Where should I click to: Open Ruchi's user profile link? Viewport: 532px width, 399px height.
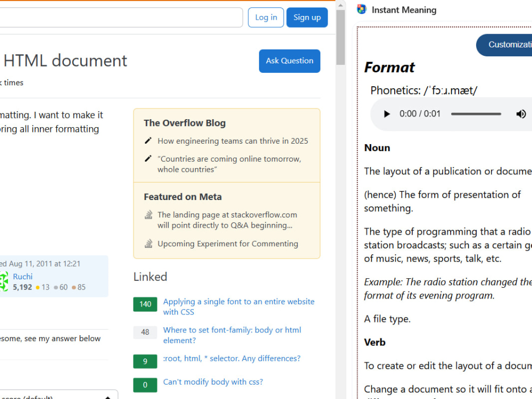[x=23, y=277]
